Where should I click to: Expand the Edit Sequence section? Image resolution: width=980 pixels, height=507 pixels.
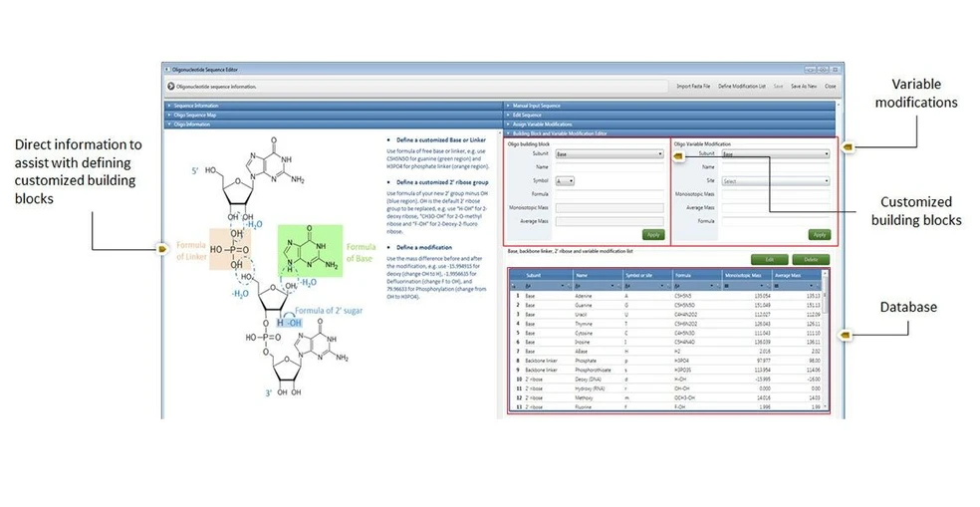pyautogui.click(x=669, y=115)
